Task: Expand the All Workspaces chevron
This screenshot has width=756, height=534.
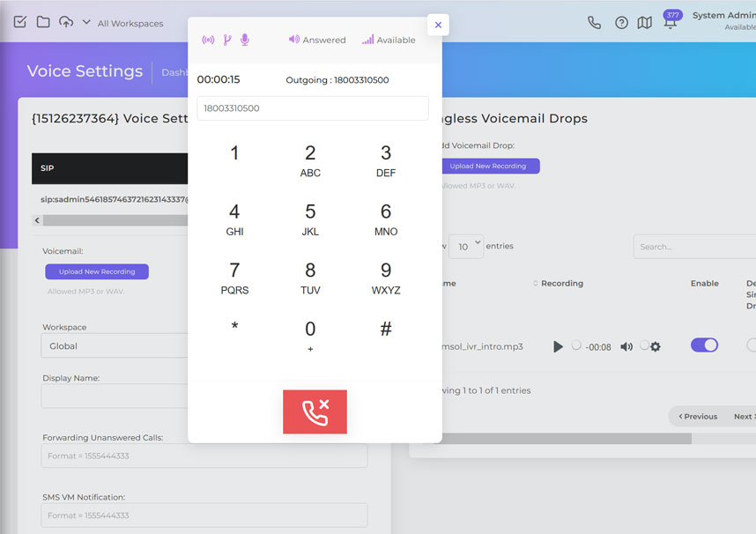Action: pos(85,24)
